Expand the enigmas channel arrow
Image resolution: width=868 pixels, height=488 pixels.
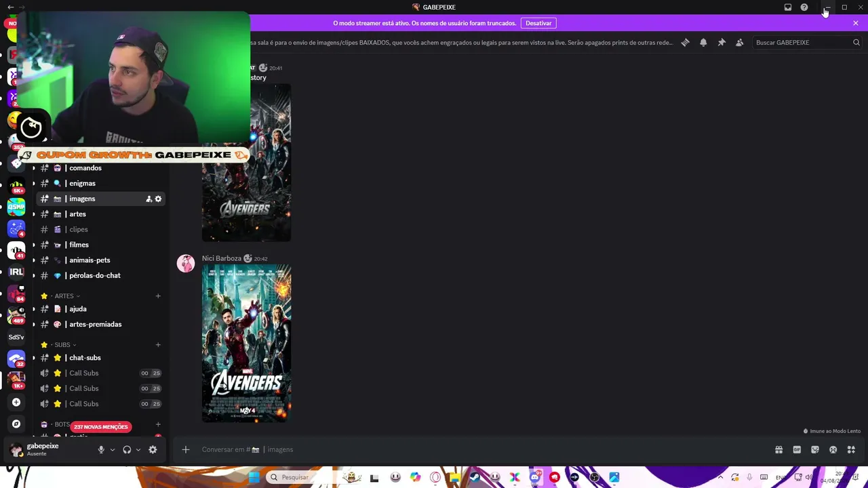34,184
